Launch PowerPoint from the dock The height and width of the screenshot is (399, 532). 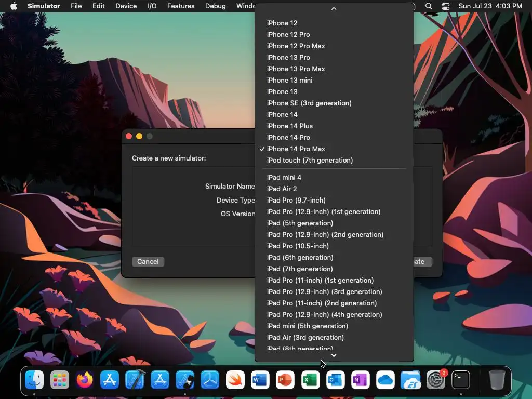coord(285,380)
